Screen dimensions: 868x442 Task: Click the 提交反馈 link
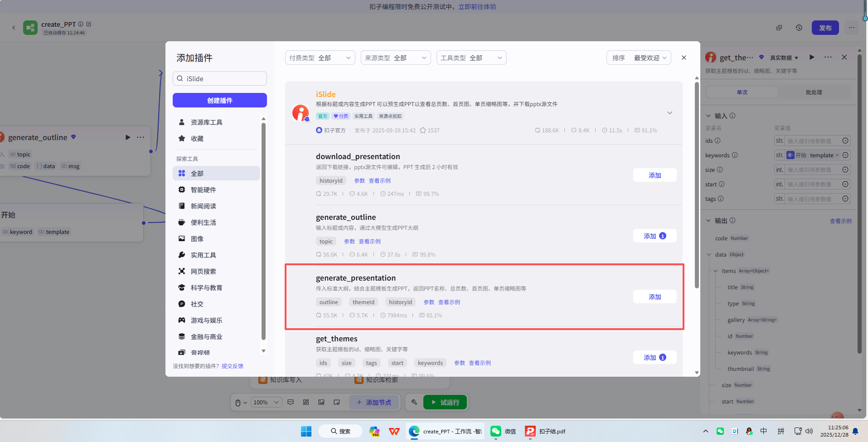tap(233, 366)
